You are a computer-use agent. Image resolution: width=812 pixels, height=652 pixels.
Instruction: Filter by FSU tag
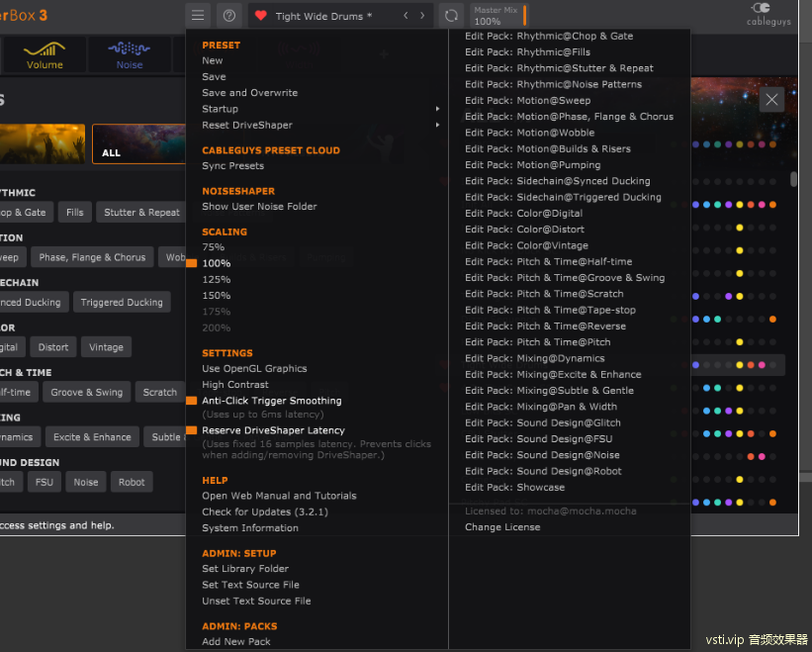click(45, 482)
